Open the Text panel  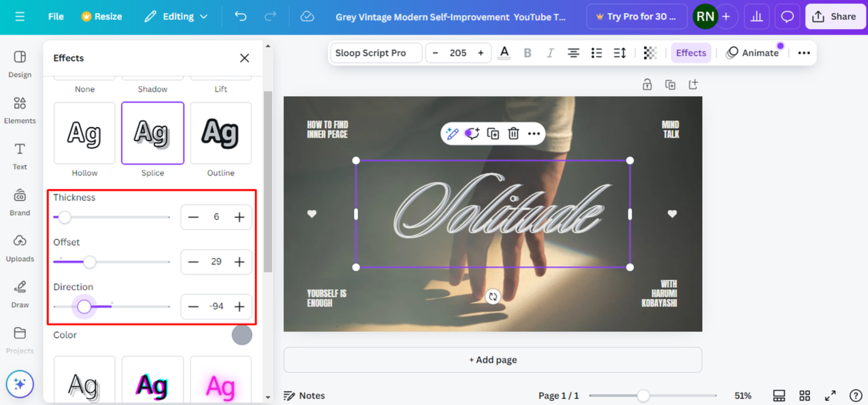click(x=20, y=156)
